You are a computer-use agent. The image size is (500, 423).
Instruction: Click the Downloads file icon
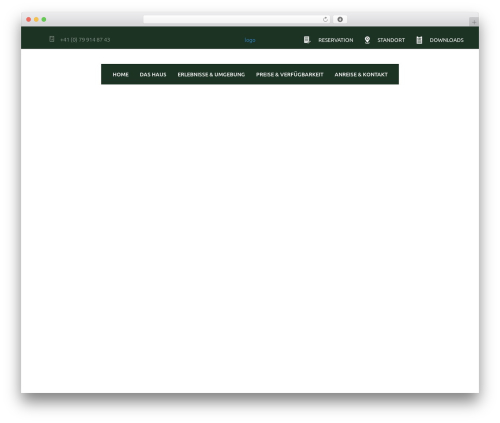pos(419,40)
